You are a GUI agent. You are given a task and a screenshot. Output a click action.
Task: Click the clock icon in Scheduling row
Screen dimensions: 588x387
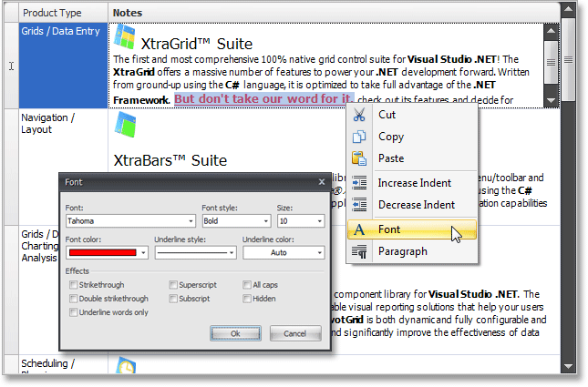(125, 365)
